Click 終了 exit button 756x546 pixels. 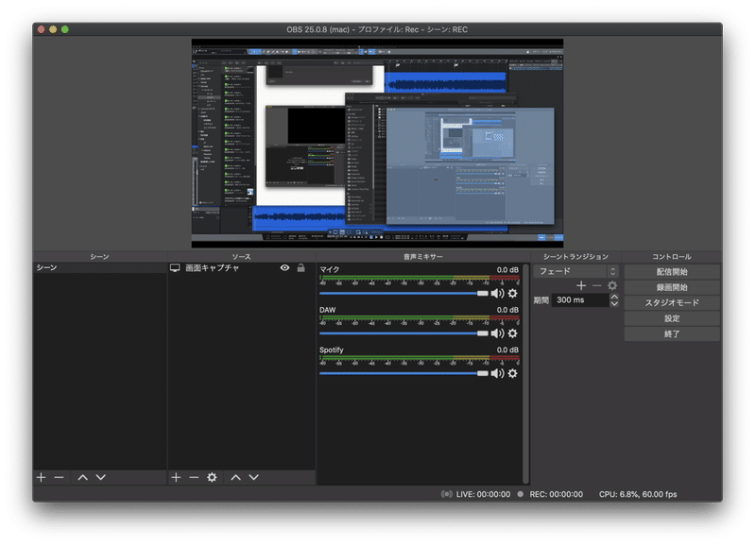coord(672,333)
